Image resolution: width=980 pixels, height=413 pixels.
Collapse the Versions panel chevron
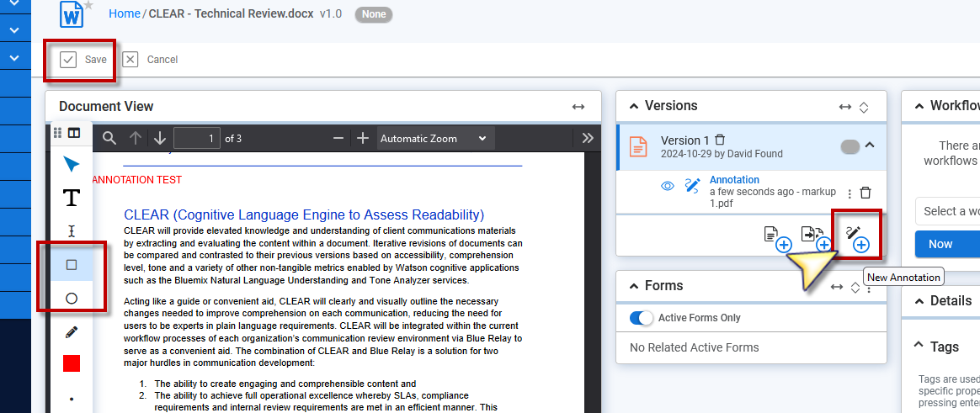634,106
